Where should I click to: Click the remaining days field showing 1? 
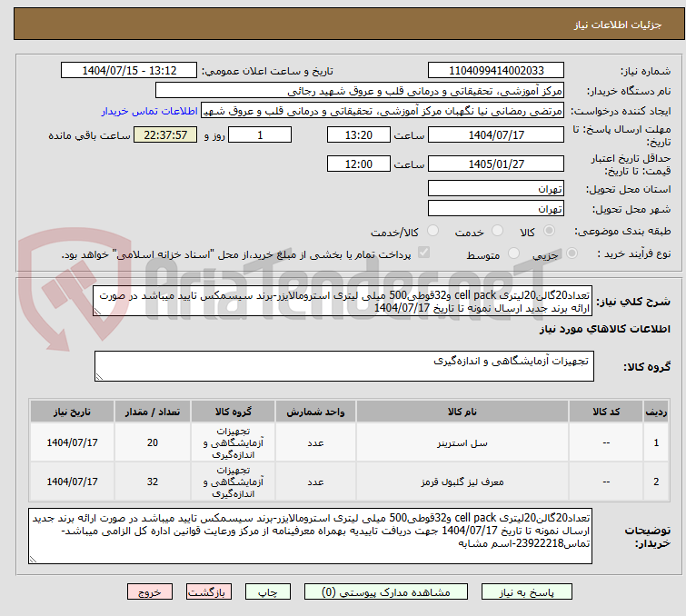pyautogui.click(x=260, y=134)
